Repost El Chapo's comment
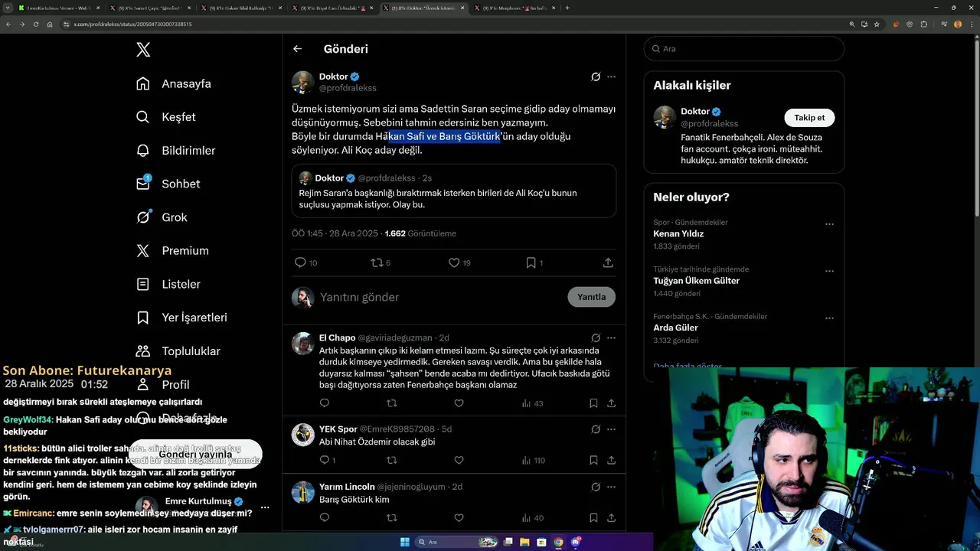The height and width of the screenshot is (551, 980). pos(391,403)
